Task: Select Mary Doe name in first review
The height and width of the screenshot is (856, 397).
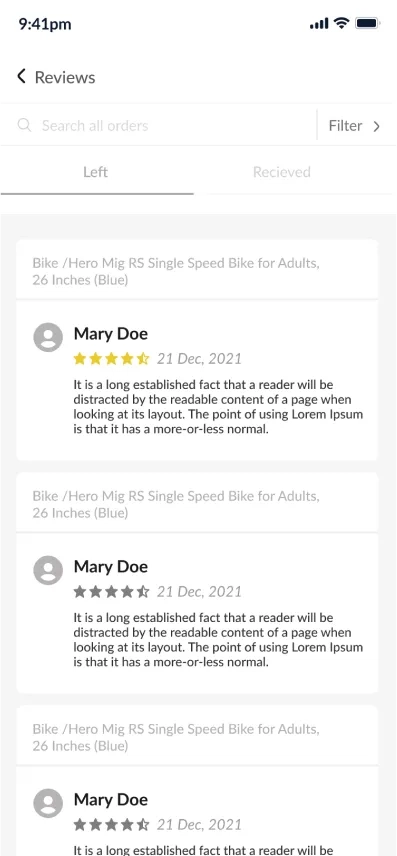Action: [x=111, y=334]
